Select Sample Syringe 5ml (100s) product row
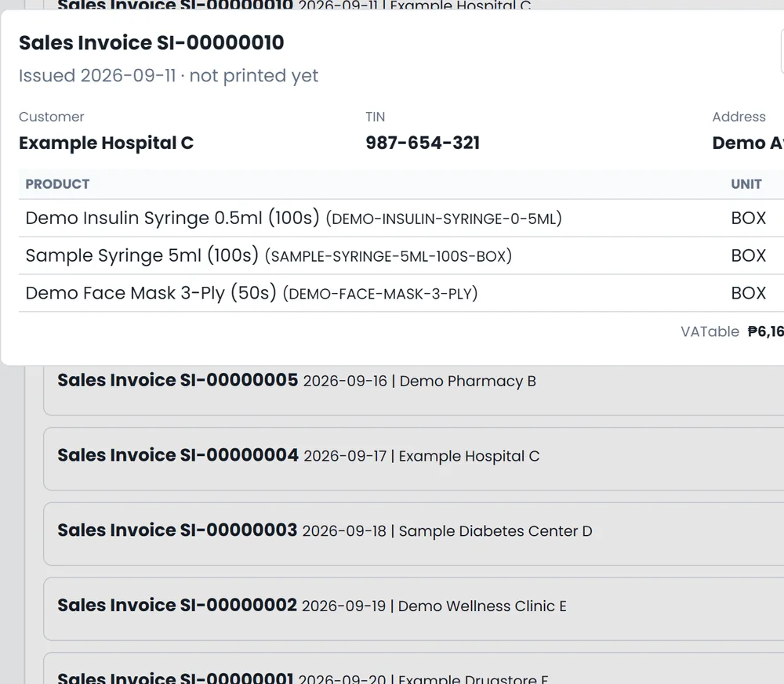784x684 pixels. (401, 255)
